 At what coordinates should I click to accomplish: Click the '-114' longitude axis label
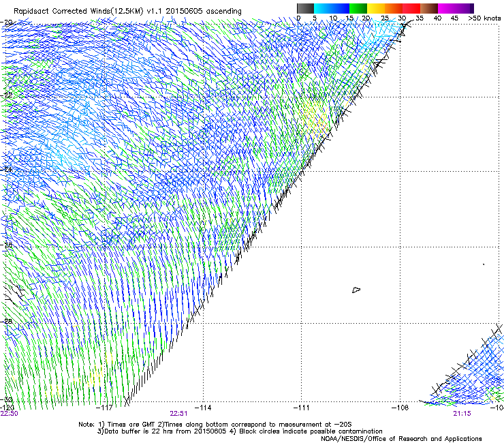click(203, 408)
